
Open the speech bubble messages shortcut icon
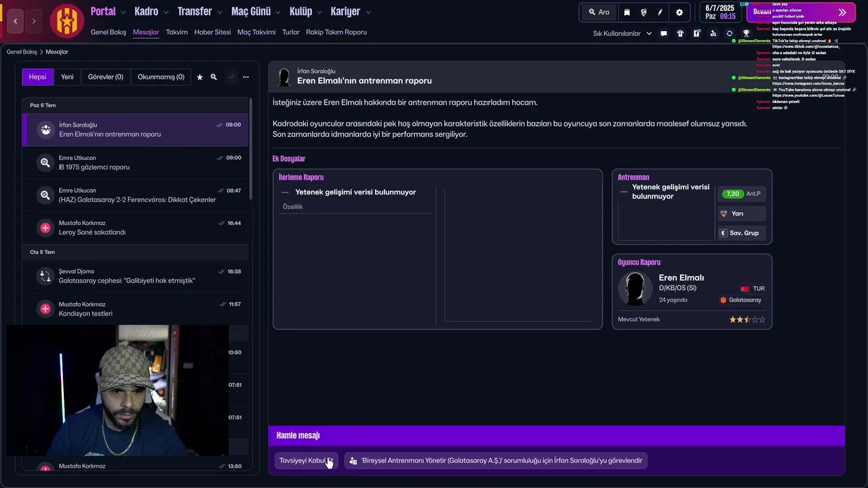[664, 33]
